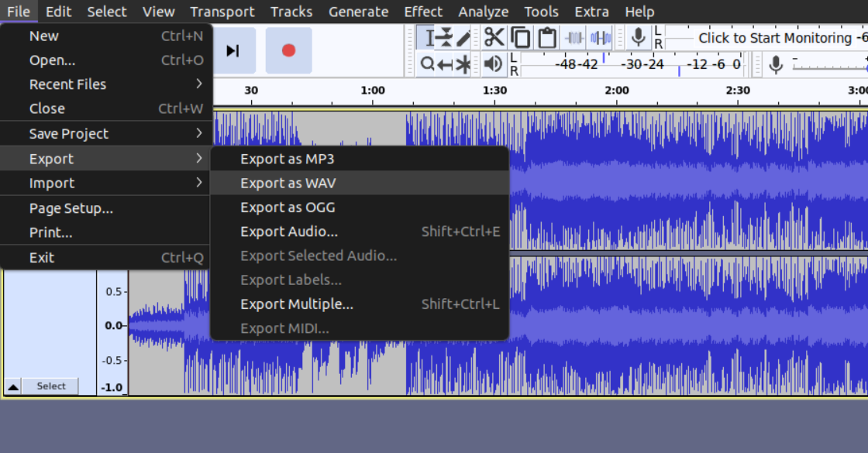Click the 30 mark on the timeline ruler
Image resolution: width=868 pixels, height=453 pixels.
(x=251, y=91)
